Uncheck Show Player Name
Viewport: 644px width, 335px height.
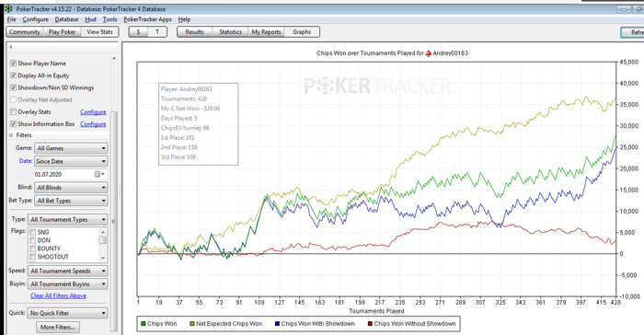(x=13, y=64)
